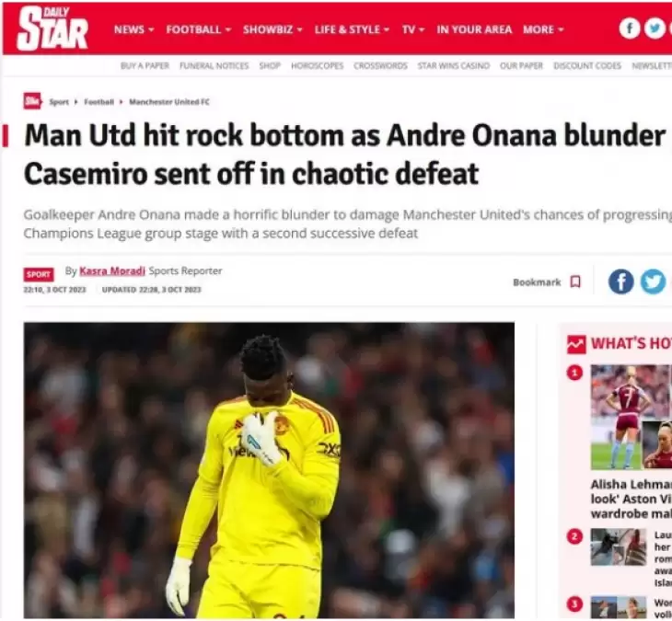
Task: Click the bookmark flag icon
Action: 576,282
